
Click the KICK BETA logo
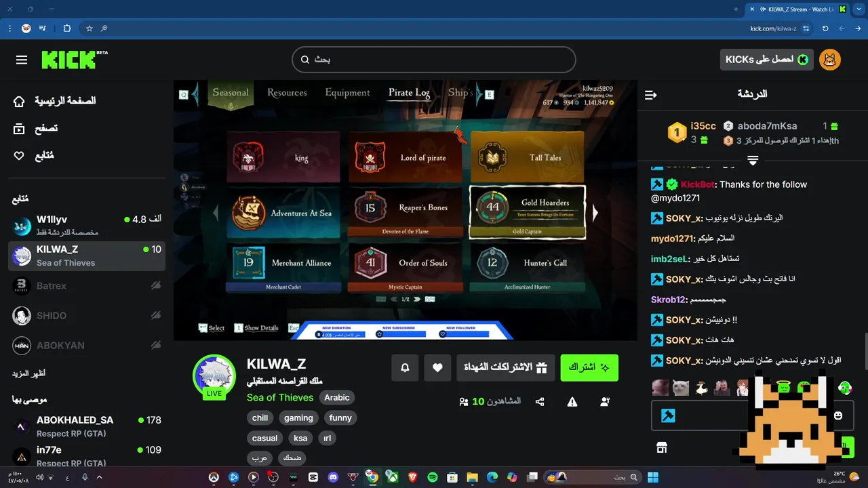74,60
